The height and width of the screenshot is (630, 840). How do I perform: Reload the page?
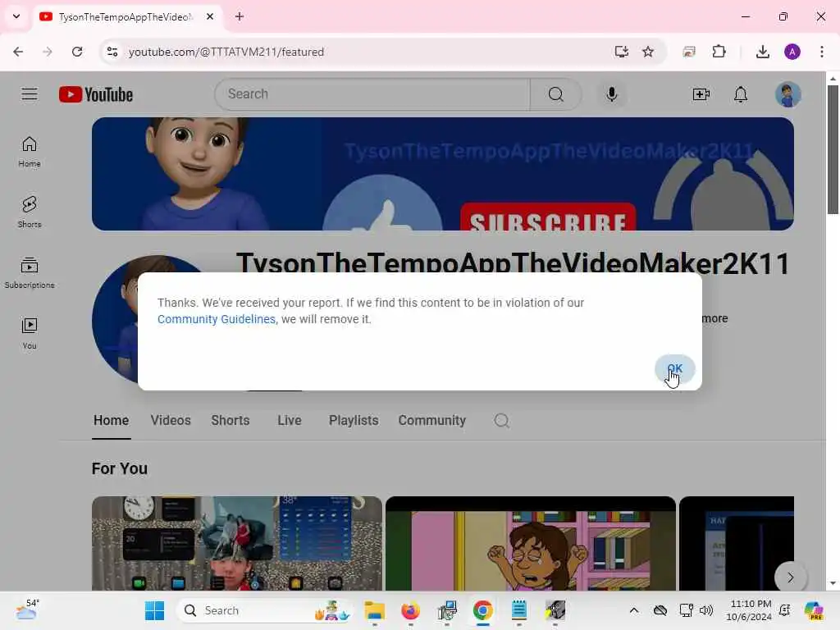tap(77, 52)
